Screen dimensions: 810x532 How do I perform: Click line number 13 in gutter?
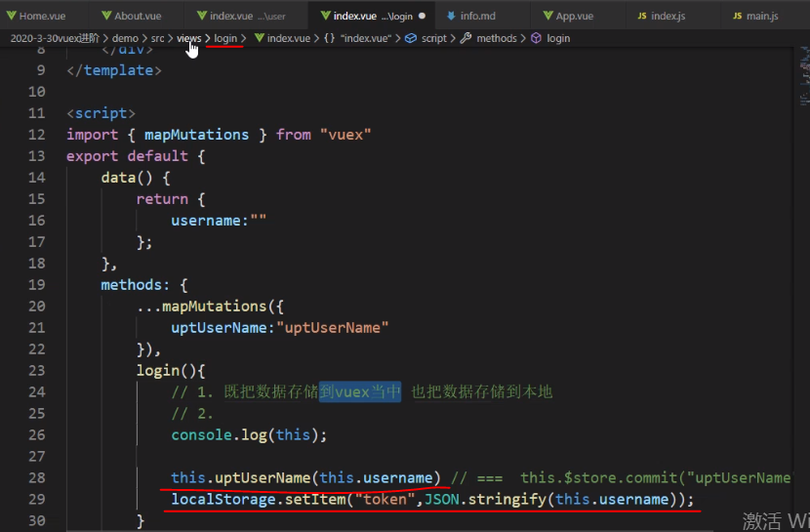click(x=37, y=156)
